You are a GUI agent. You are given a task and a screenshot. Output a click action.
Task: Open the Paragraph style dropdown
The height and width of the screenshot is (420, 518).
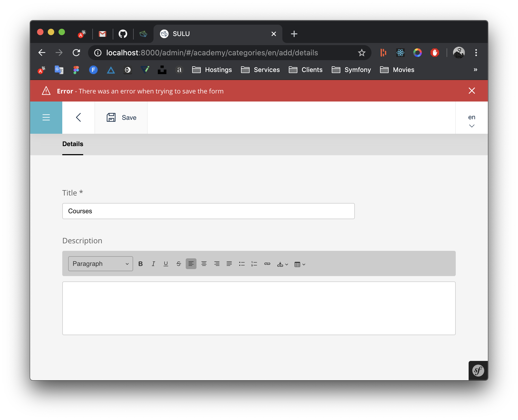[x=100, y=264]
